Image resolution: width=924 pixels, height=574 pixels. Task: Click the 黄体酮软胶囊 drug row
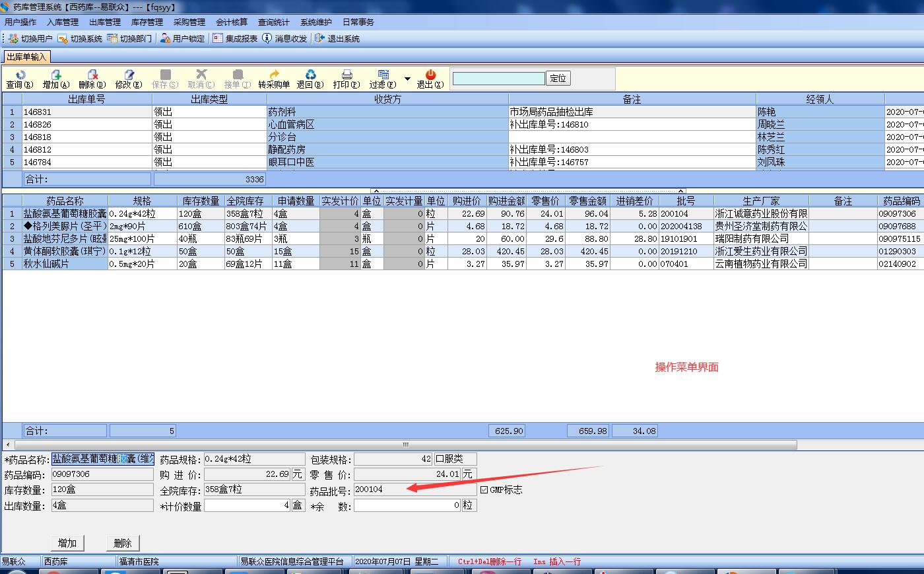[65, 251]
